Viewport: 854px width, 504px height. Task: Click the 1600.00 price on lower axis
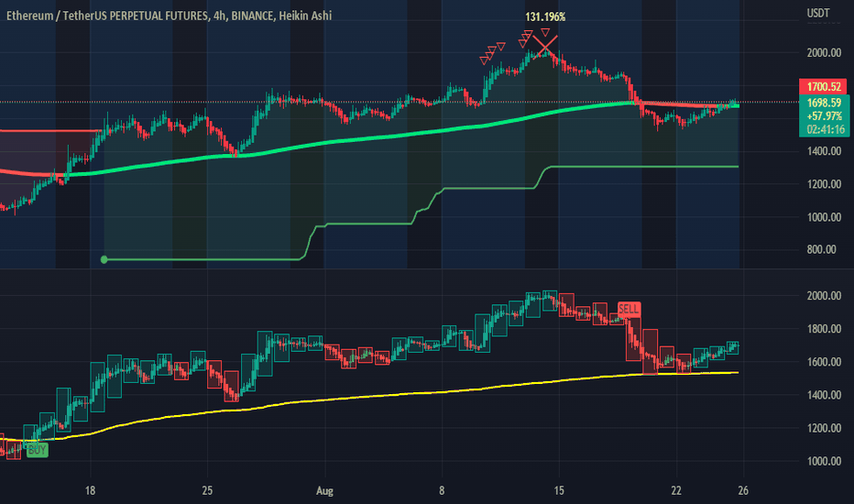pyautogui.click(x=824, y=362)
